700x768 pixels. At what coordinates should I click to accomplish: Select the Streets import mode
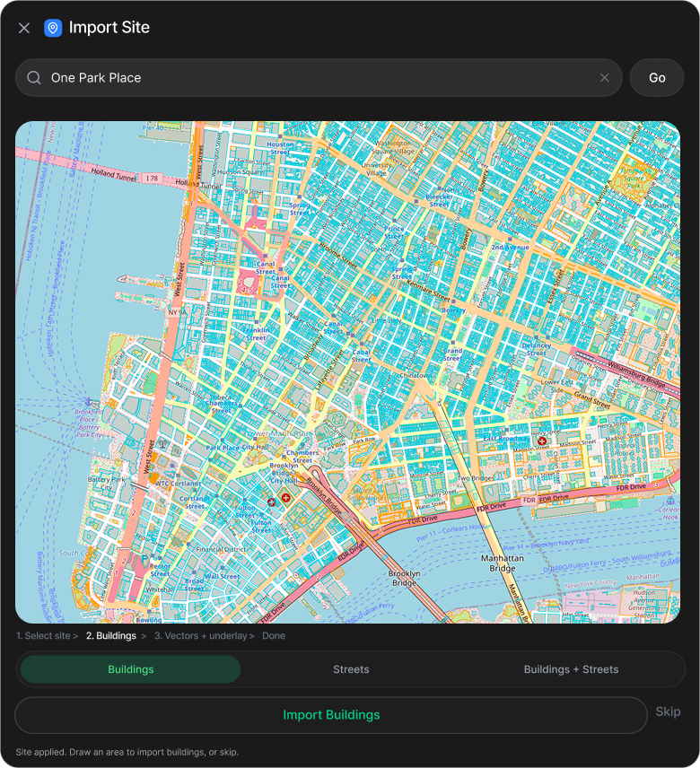click(351, 669)
